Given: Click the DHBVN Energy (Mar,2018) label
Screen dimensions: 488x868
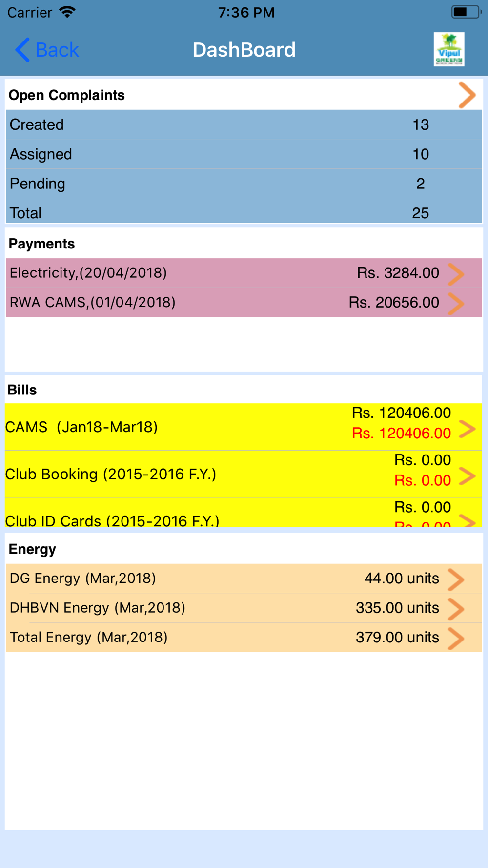Looking at the screenshot, I should point(98,608).
